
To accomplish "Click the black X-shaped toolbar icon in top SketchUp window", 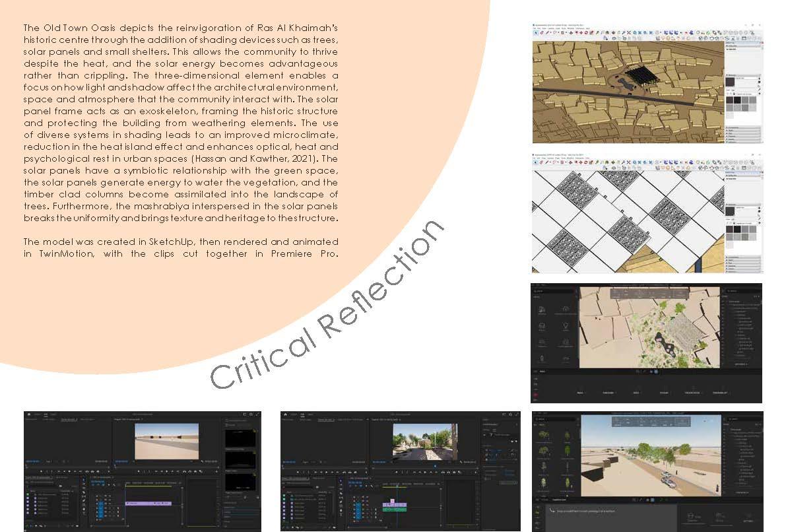I will coord(628,32).
